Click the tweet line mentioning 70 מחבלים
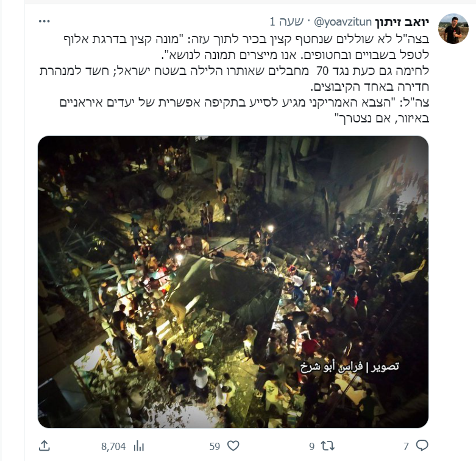The width and height of the screenshot is (476, 461). click(x=235, y=71)
